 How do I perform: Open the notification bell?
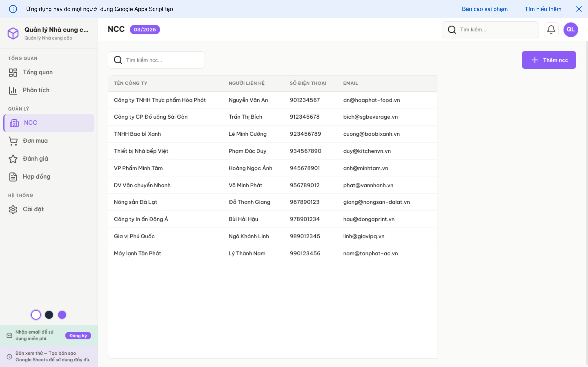click(x=551, y=29)
